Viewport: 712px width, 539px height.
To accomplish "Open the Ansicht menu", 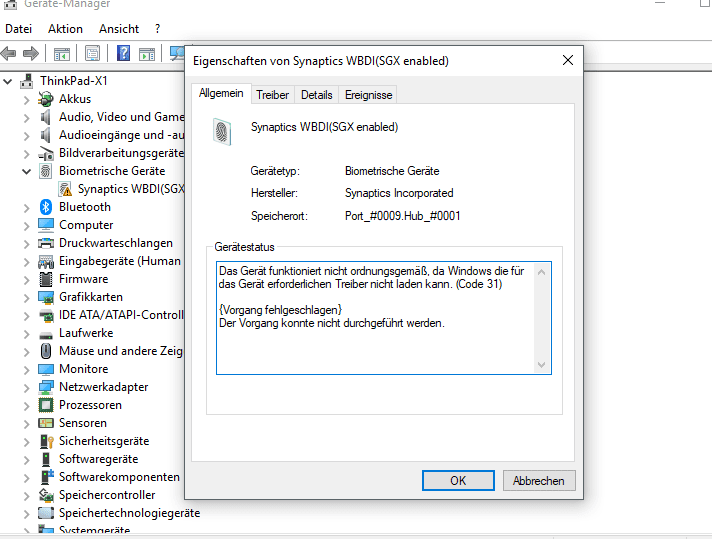I will [x=119, y=29].
